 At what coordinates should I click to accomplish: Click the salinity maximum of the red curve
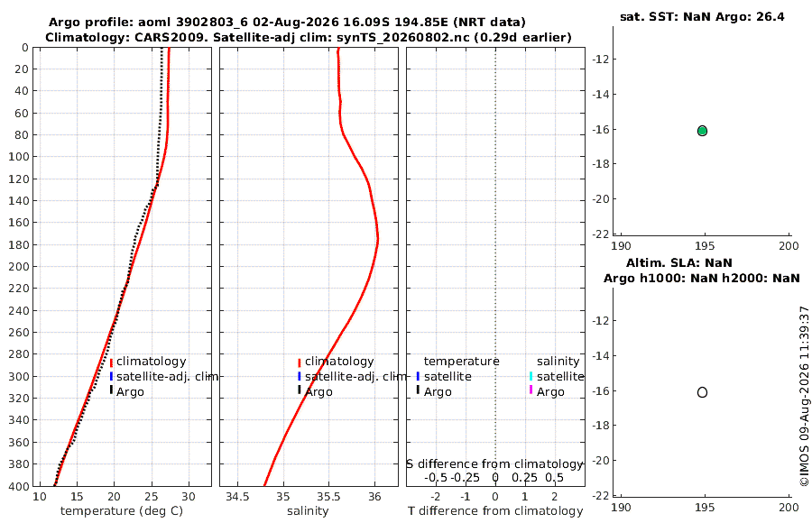pos(377,240)
